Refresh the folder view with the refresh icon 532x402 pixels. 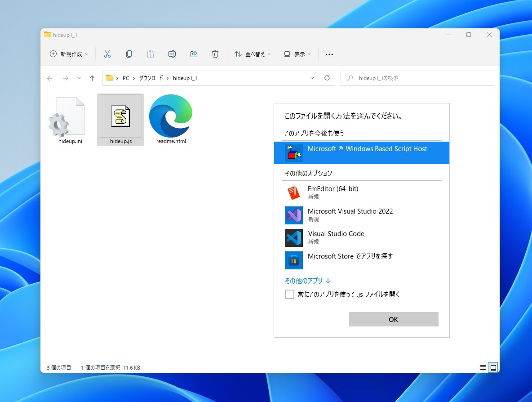pyautogui.click(x=327, y=78)
